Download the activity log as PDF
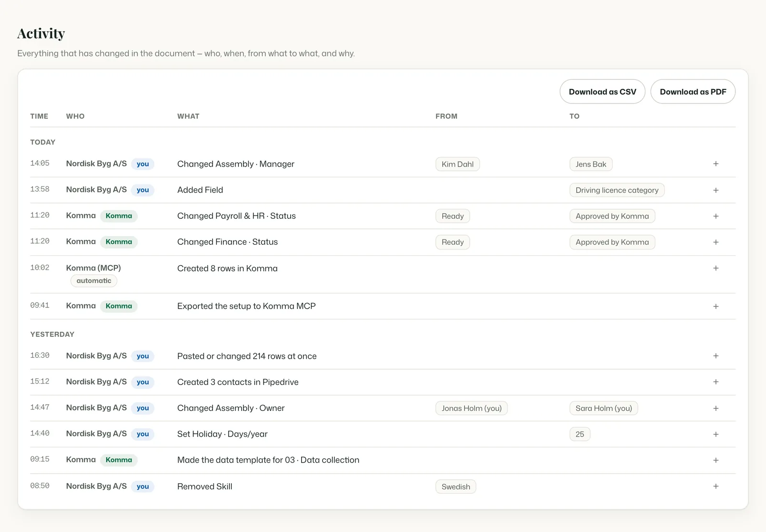 click(693, 91)
